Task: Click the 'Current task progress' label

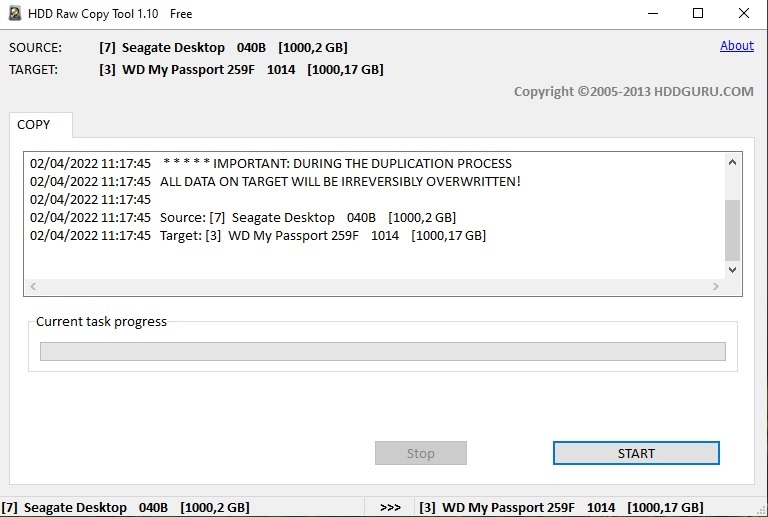Action: (101, 322)
